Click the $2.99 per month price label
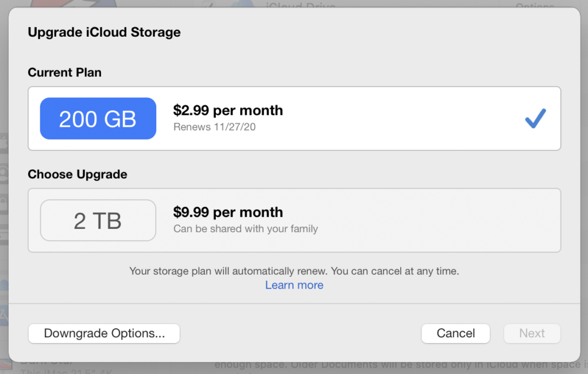The image size is (588, 374). [x=228, y=110]
